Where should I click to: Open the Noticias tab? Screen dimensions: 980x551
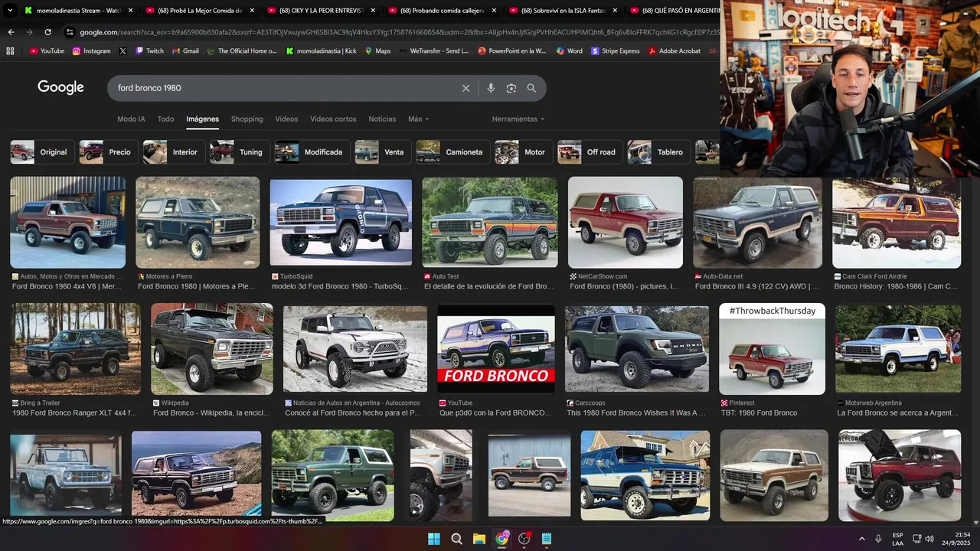382,119
